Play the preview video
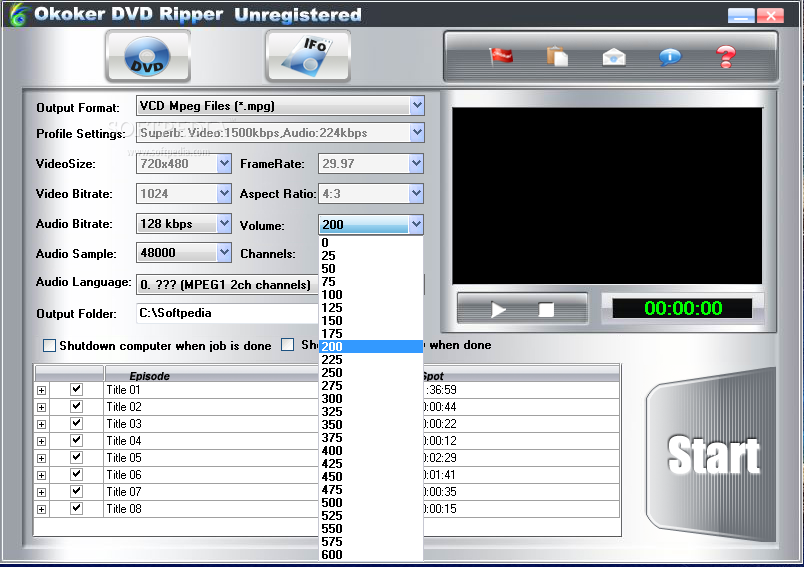The height and width of the screenshot is (567, 804). [x=497, y=310]
